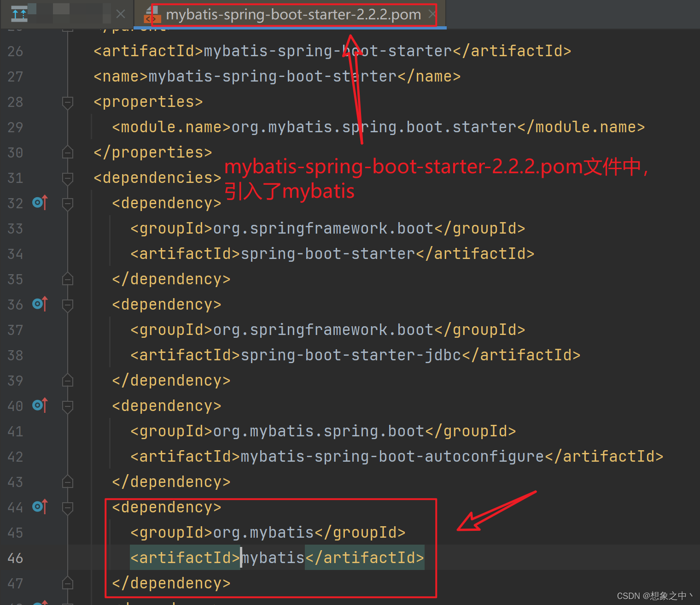The image size is (700, 605).
Task: Close the mybatis-spring-boot-starter-2.2.2.pom tab
Action: click(432, 14)
